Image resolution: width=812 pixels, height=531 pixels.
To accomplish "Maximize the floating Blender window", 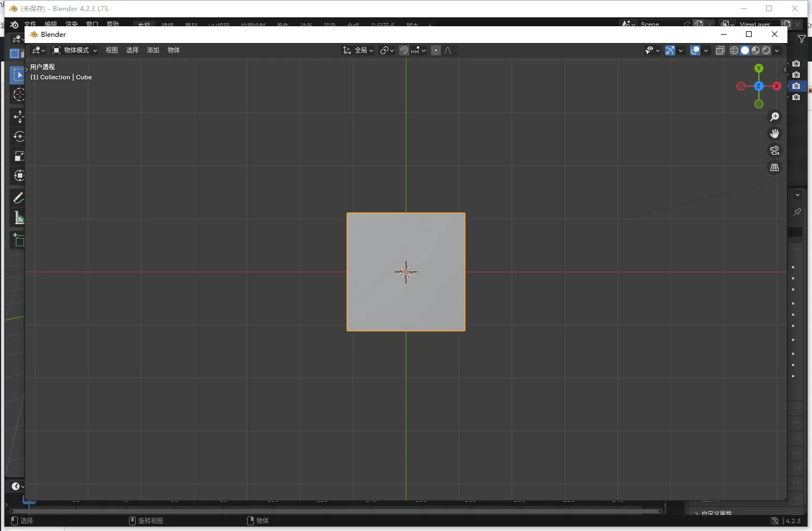I will pyautogui.click(x=749, y=34).
